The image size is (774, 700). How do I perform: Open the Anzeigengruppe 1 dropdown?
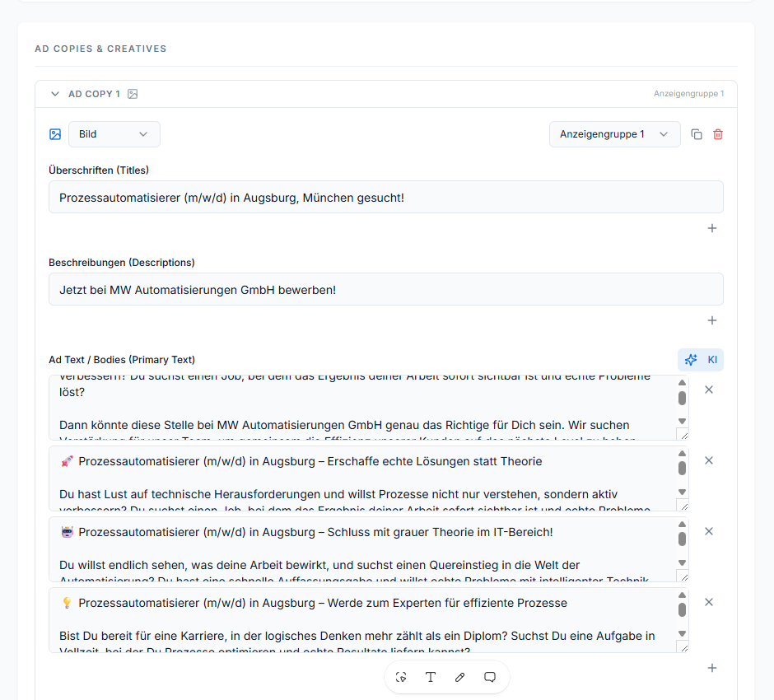[x=614, y=134]
